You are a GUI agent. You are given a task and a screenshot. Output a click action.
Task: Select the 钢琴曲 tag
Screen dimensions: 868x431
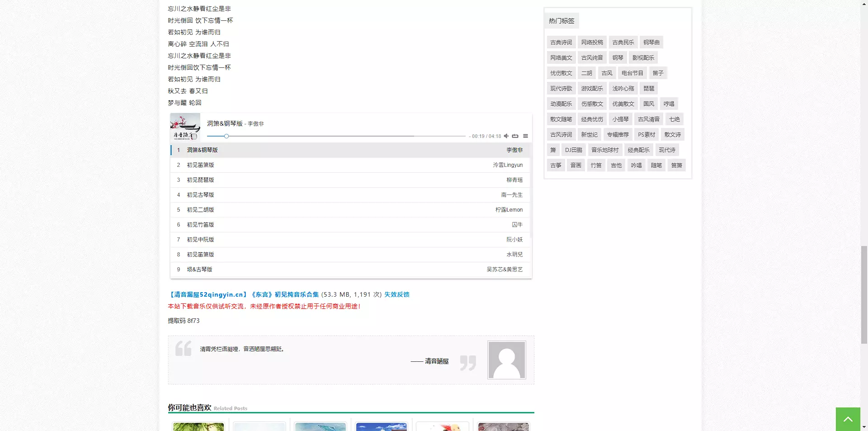coord(651,43)
